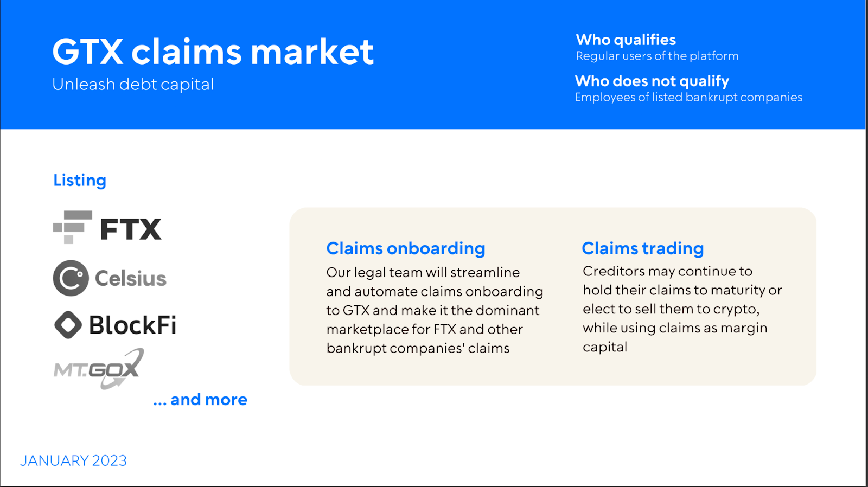Select the BlockFi diamond logo icon
The height and width of the screenshot is (487, 868).
(68, 325)
